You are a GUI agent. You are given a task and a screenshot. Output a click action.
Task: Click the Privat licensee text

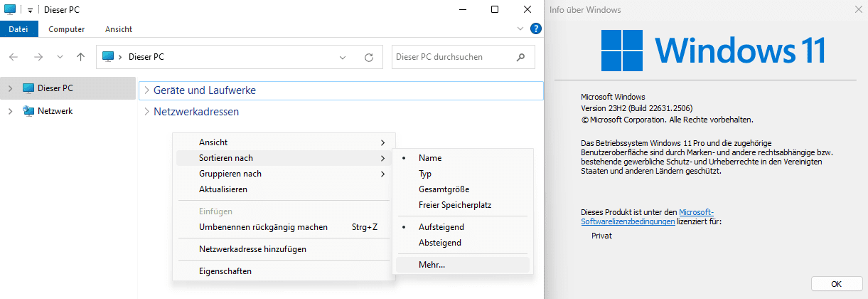coord(601,236)
